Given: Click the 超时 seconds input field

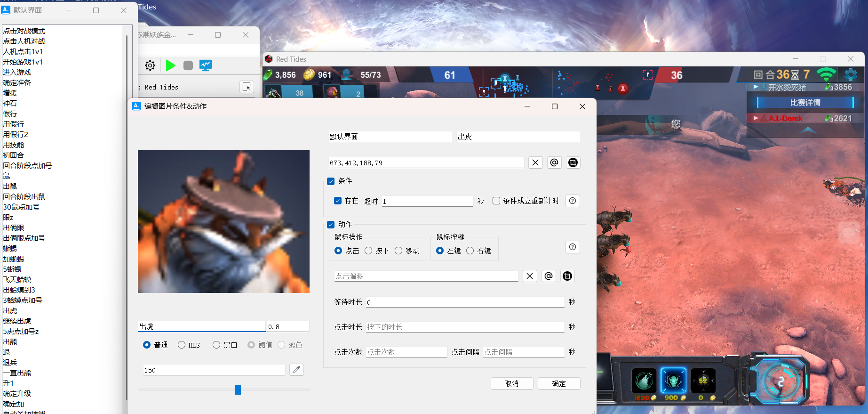Looking at the screenshot, I should pyautogui.click(x=427, y=201).
